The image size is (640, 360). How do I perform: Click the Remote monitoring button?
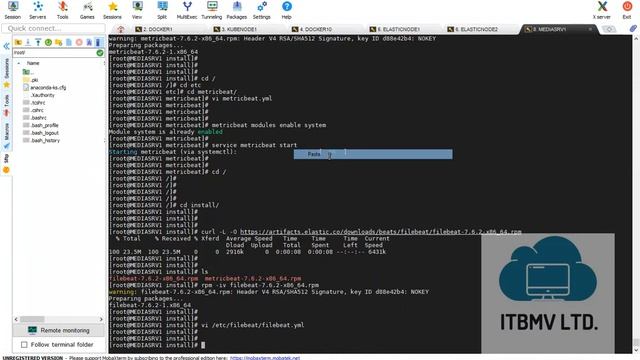pos(59,330)
